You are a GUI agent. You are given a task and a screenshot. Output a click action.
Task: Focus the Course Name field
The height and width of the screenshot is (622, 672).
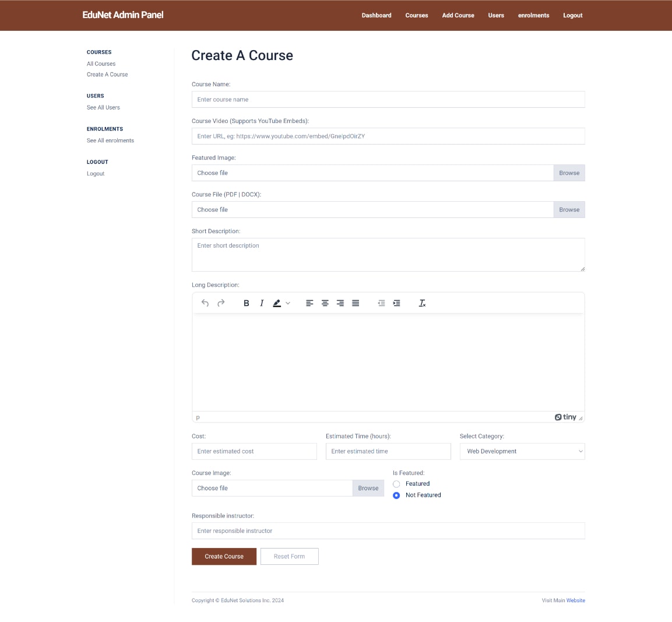[x=388, y=100]
